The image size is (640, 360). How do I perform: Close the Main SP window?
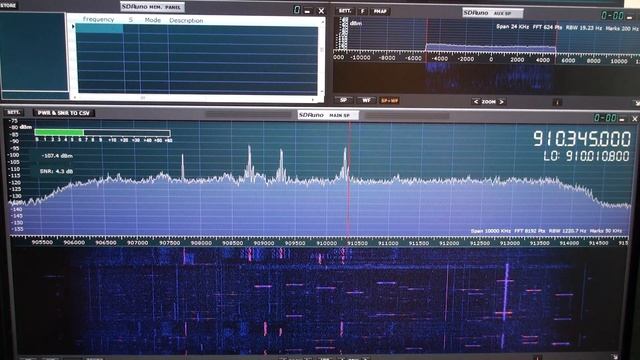coord(634,119)
